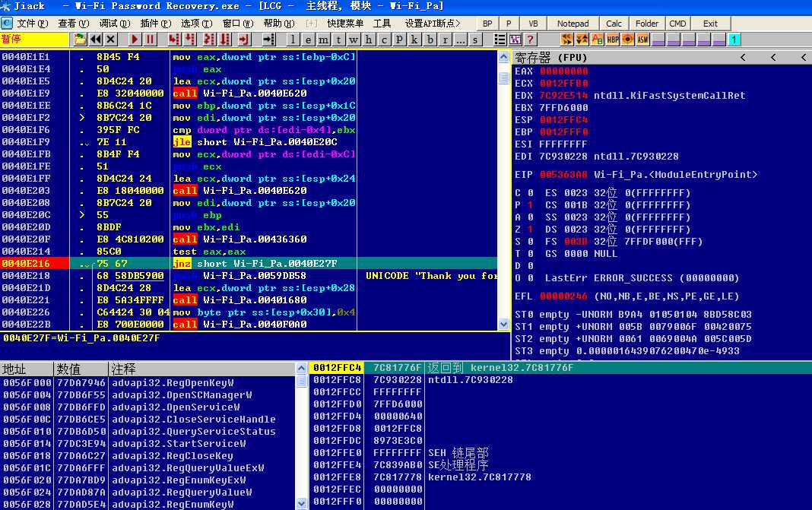Click the dump pane scrollbar up arrow
The image size is (812, 510).
(301, 369)
